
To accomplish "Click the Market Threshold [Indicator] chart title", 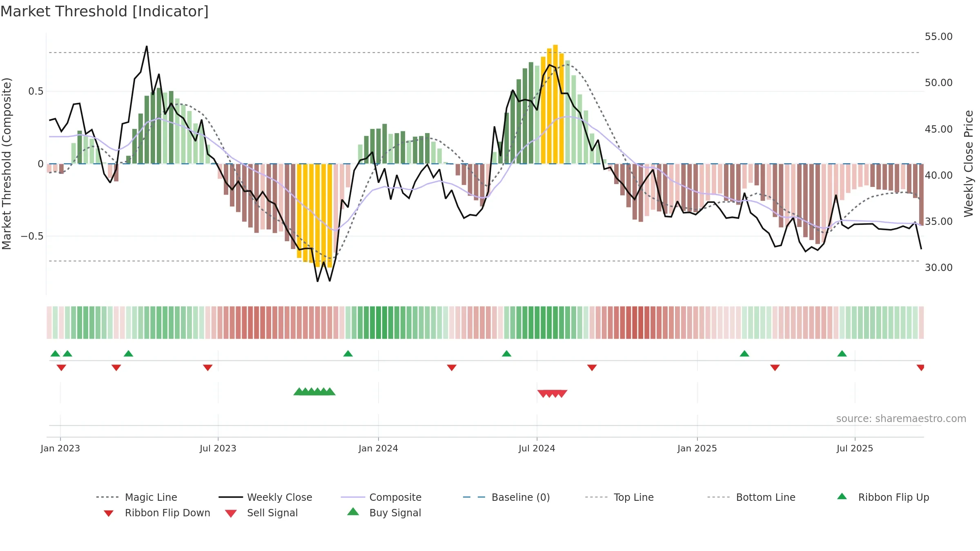I will (x=105, y=11).
